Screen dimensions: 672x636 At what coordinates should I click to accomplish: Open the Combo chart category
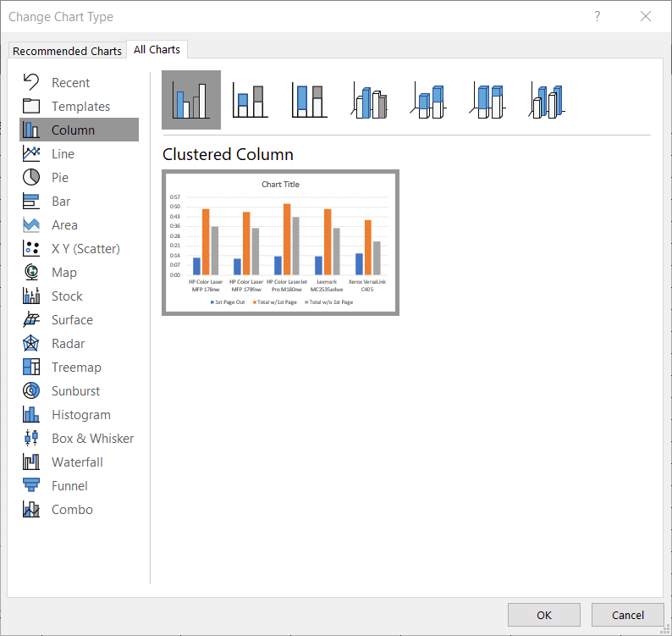pyautogui.click(x=71, y=510)
